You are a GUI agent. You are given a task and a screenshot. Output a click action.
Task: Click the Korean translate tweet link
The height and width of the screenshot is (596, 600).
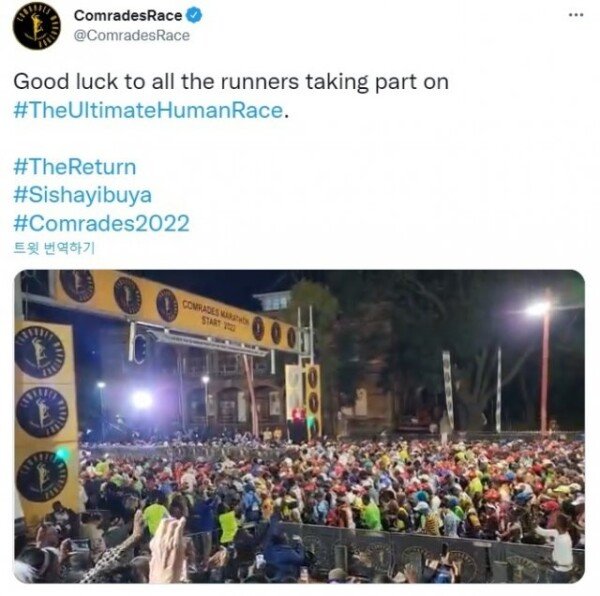[54, 248]
